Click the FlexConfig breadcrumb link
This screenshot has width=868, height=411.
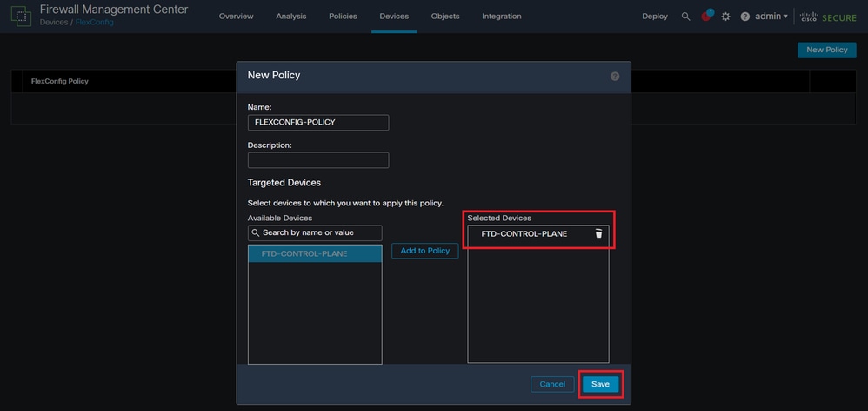point(95,23)
